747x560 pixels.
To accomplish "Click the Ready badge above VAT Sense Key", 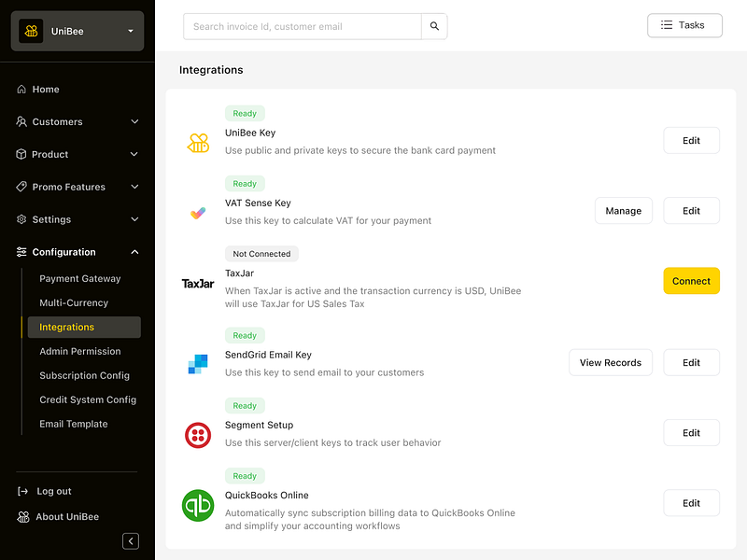I will click(245, 183).
